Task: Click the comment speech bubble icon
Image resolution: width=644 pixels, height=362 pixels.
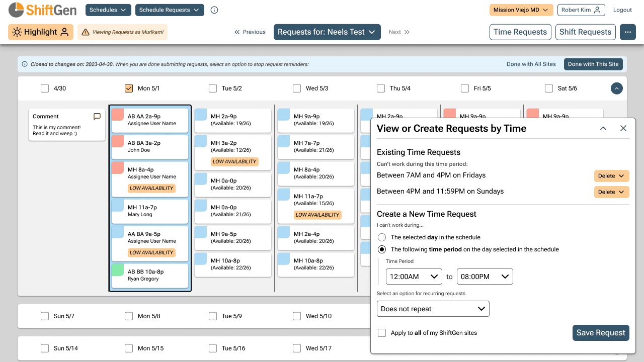Action: pos(97,116)
